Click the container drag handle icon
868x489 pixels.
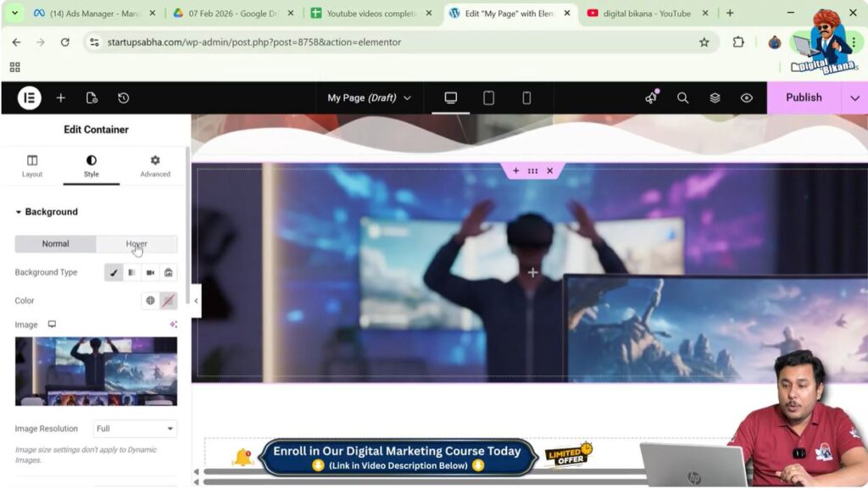(x=532, y=171)
